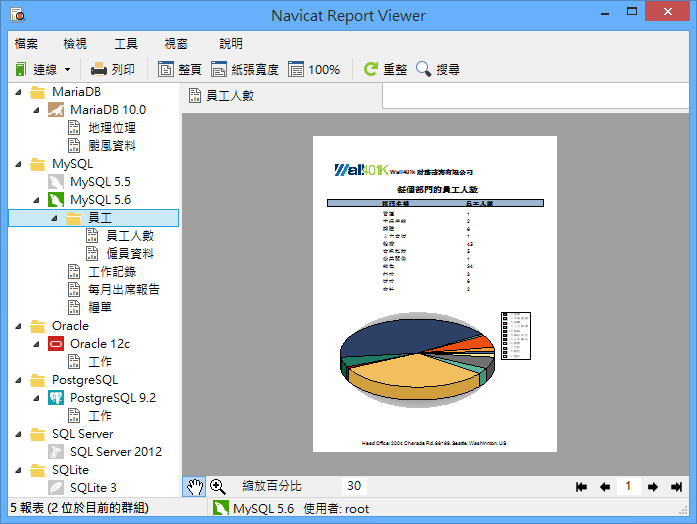Click the SQL Server 2012 icon

(x=56, y=452)
